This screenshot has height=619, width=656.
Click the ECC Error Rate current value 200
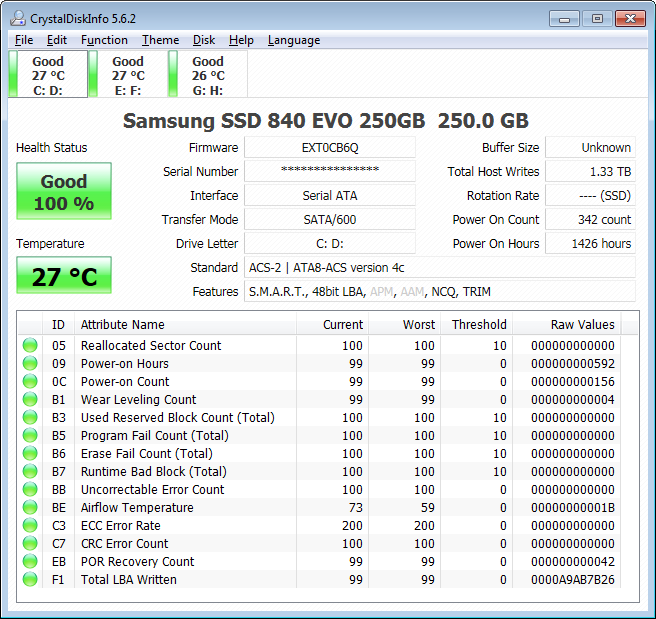[x=352, y=525]
